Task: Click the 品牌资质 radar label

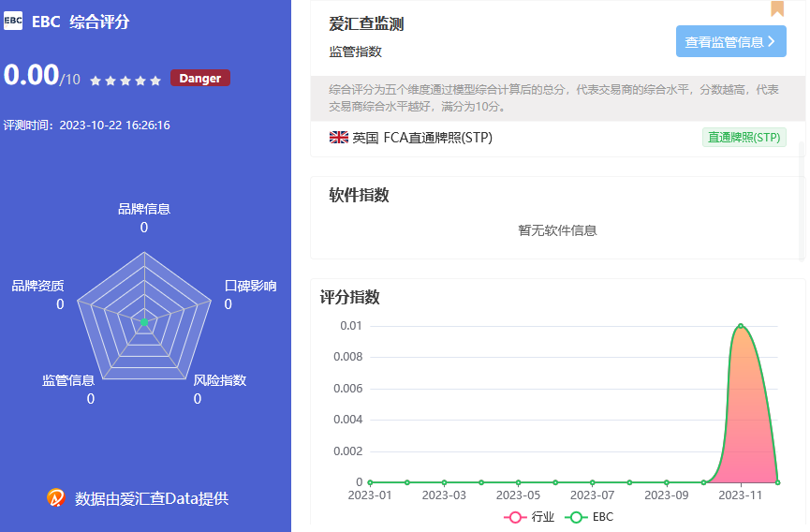Action: click(37, 286)
